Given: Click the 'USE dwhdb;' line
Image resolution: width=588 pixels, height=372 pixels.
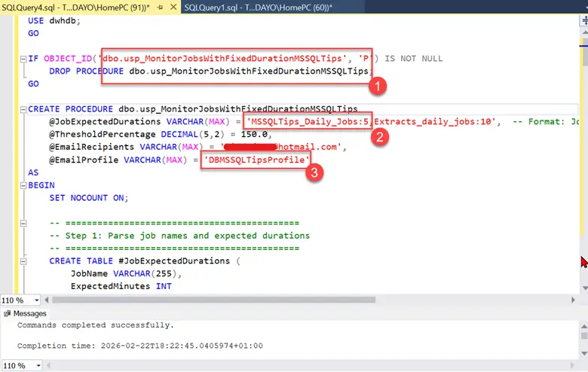Looking at the screenshot, I should pyautogui.click(x=54, y=20).
